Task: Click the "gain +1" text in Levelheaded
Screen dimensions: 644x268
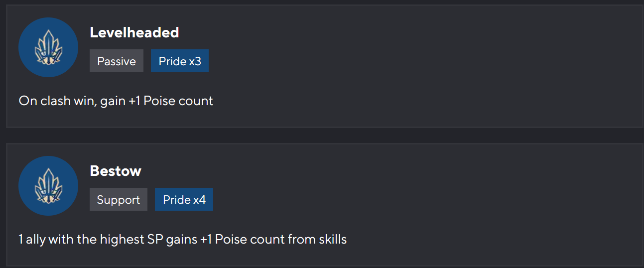Action: point(120,101)
